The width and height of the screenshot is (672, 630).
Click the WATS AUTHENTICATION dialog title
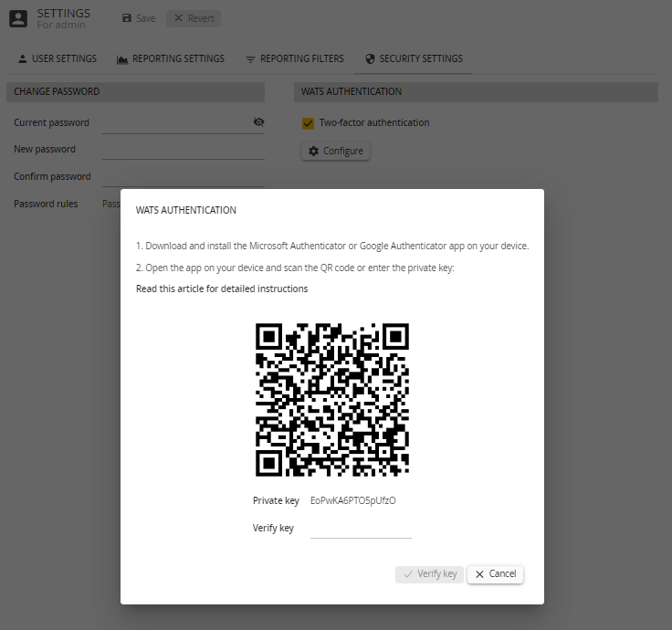tap(186, 210)
